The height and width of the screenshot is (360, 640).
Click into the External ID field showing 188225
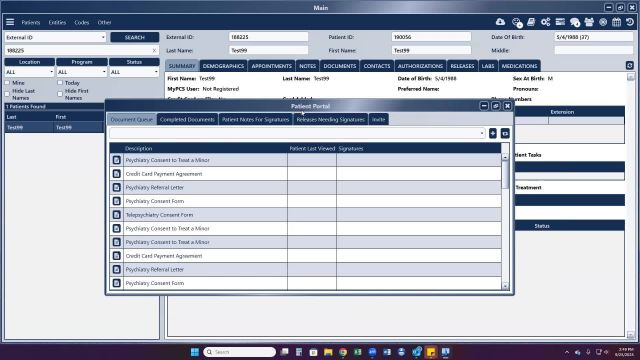(268, 37)
